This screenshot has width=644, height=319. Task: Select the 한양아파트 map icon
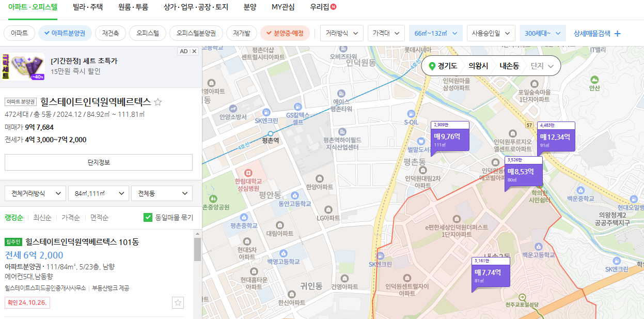coord(319,178)
